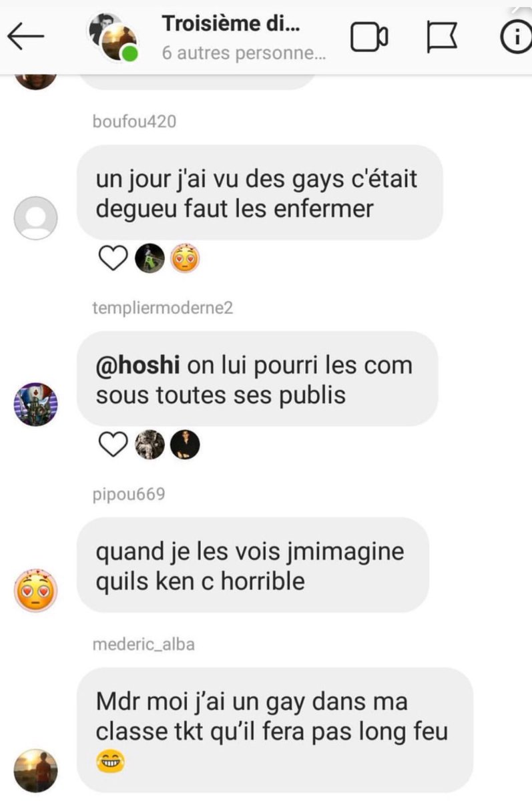Open the group info icon

(516, 38)
